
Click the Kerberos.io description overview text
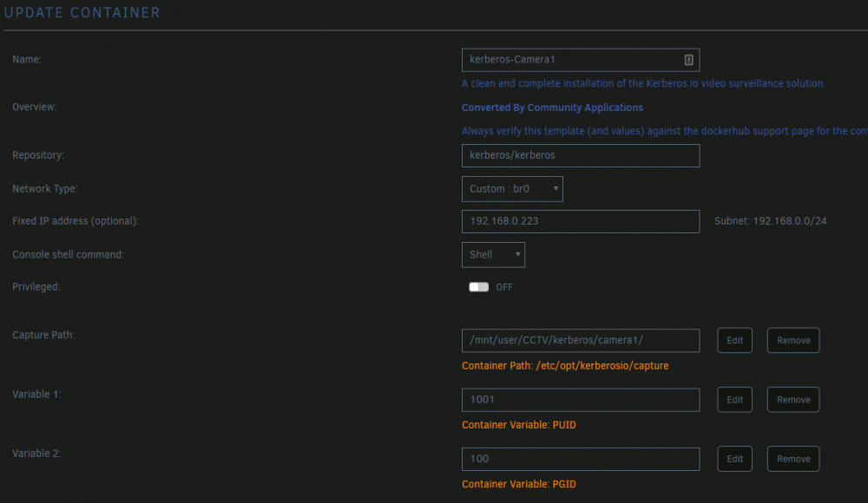coord(643,83)
